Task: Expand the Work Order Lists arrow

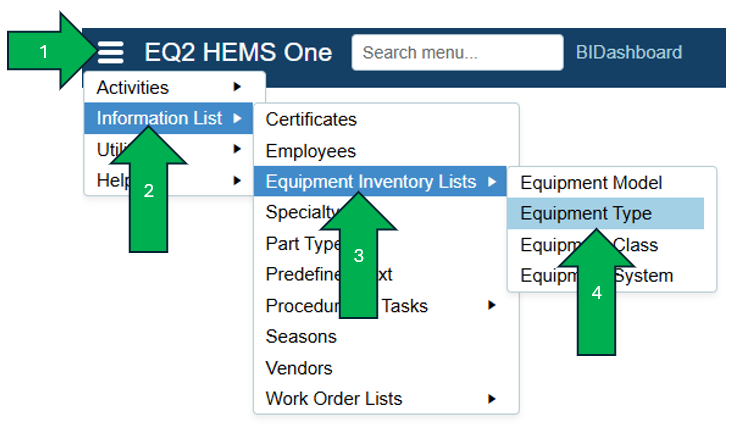Action: [x=492, y=399]
